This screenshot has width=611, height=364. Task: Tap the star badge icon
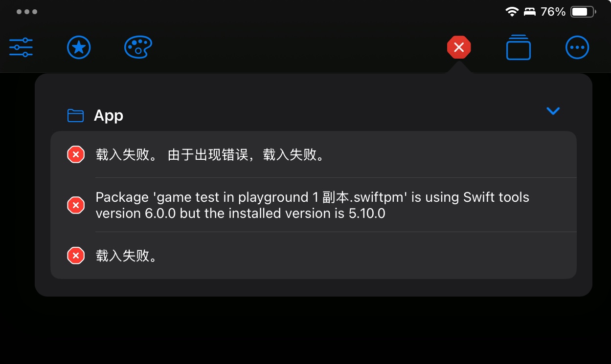(79, 47)
